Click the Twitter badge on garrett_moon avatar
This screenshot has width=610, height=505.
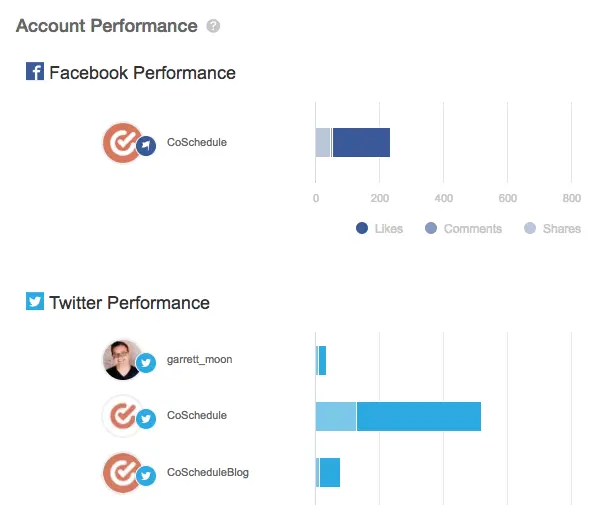tap(146, 363)
